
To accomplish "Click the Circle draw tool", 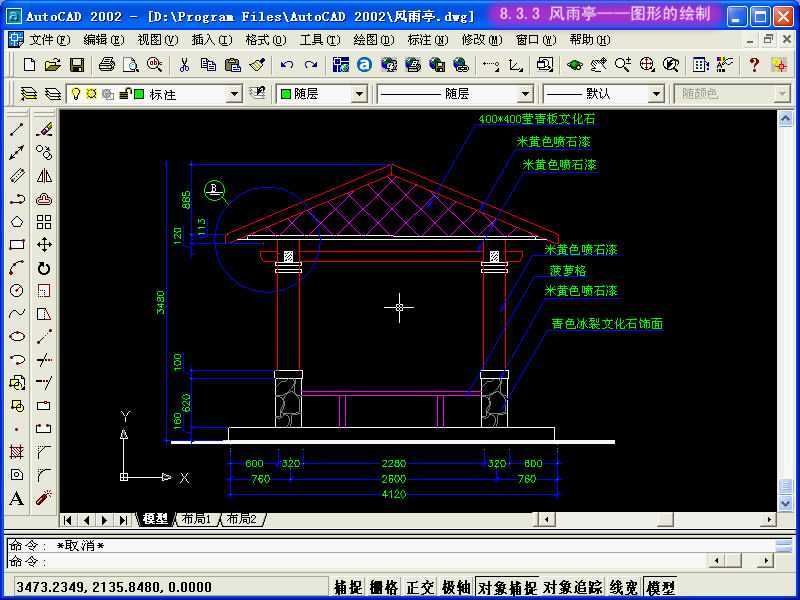I will coord(17,291).
